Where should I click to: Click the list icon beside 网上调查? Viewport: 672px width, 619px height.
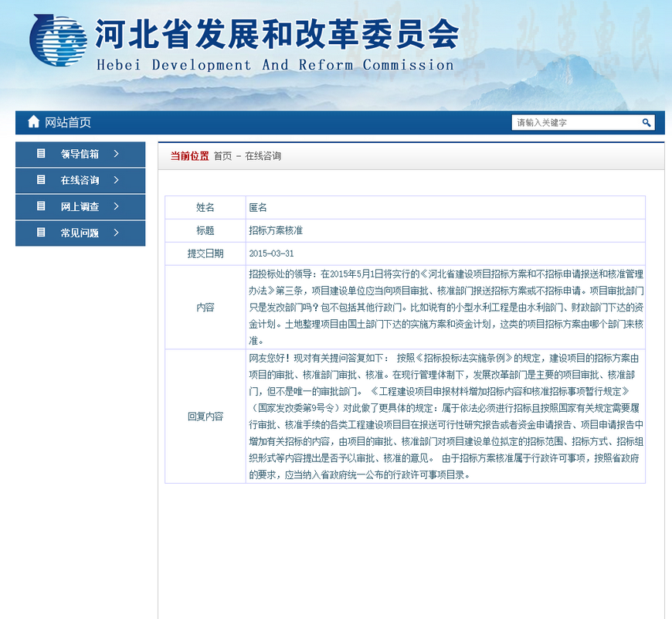pyautogui.click(x=41, y=206)
